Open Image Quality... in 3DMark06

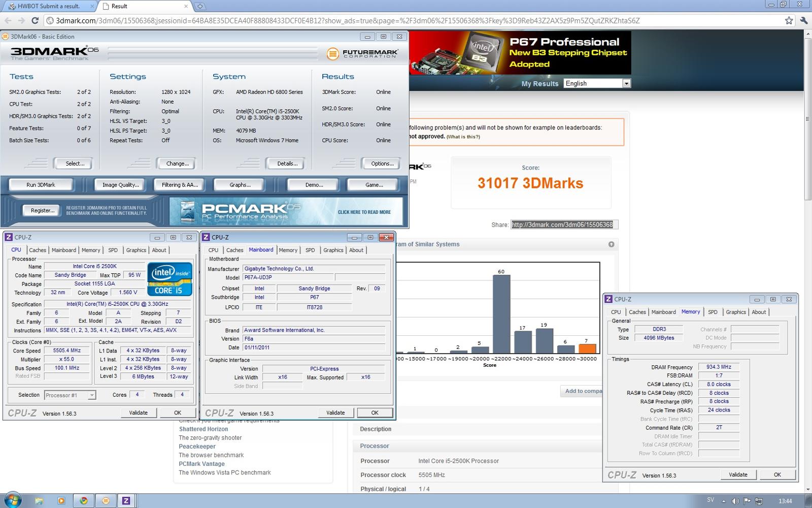point(120,185)
